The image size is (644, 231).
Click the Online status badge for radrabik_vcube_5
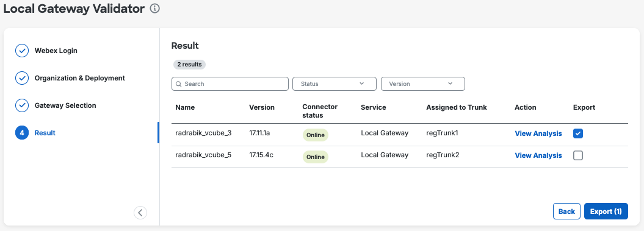(x=316, y=157)
